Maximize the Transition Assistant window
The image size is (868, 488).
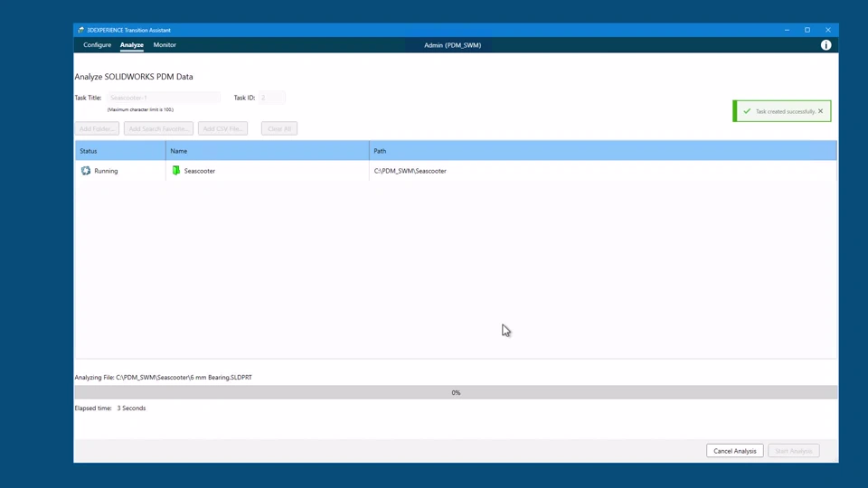click(807, 30)
